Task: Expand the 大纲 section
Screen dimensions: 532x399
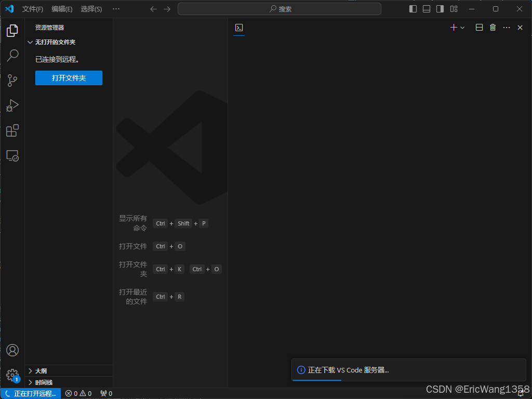Action: [x=69, y=371]
